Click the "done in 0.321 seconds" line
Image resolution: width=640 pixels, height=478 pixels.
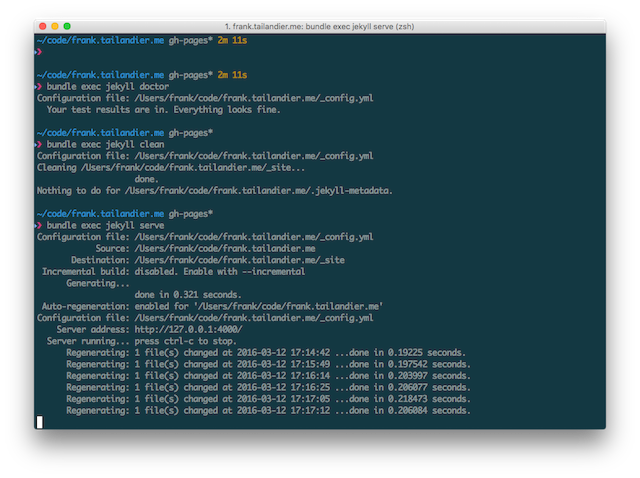pyautogui.click(x=188, y=295)
